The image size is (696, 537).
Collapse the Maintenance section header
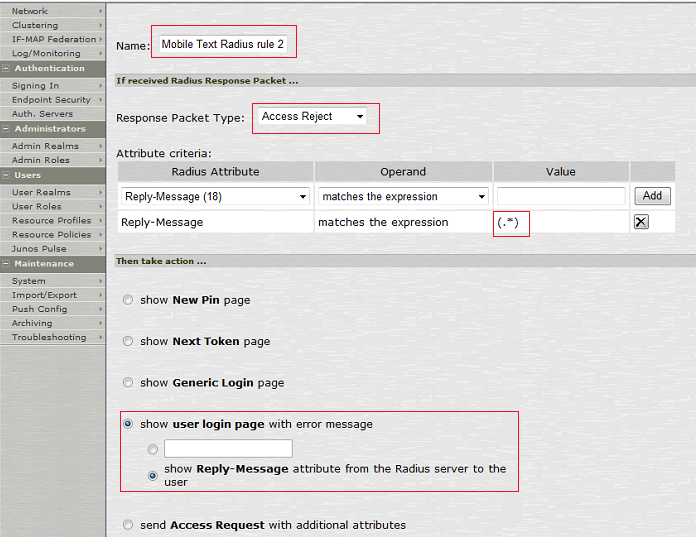(x=6, y=264)
